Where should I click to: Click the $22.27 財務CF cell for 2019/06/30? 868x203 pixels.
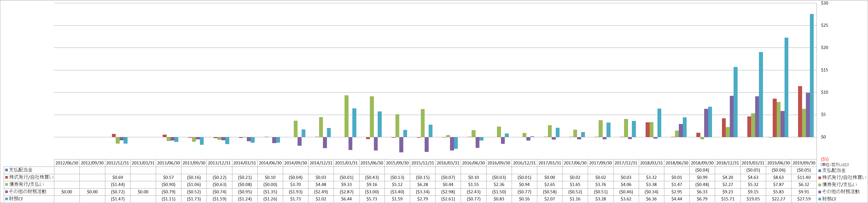779,199
